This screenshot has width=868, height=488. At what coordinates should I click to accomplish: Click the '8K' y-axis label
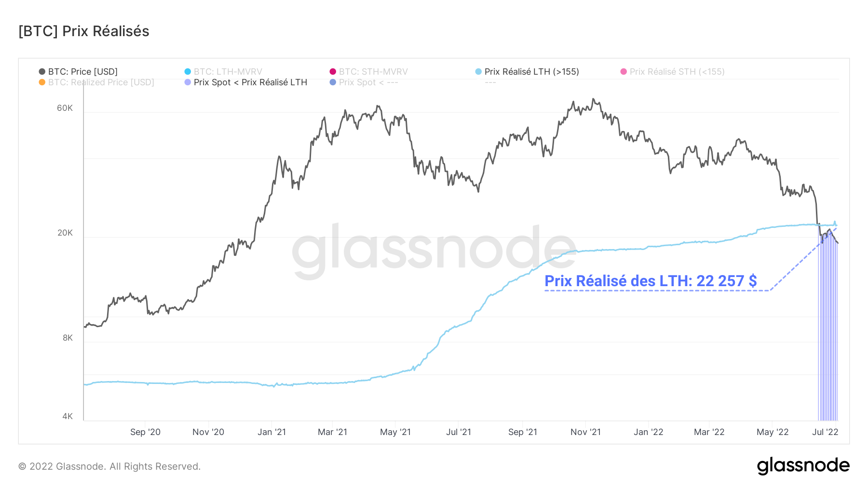point(68,338)
